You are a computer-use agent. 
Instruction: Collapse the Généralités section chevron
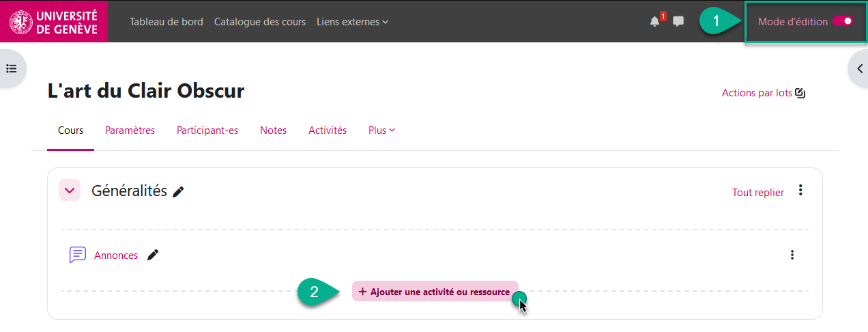[70, 191]
